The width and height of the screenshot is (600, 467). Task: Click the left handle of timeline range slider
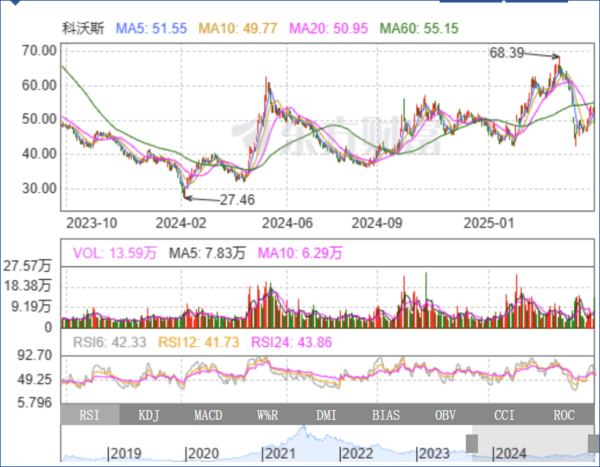[x=474, y=443]
